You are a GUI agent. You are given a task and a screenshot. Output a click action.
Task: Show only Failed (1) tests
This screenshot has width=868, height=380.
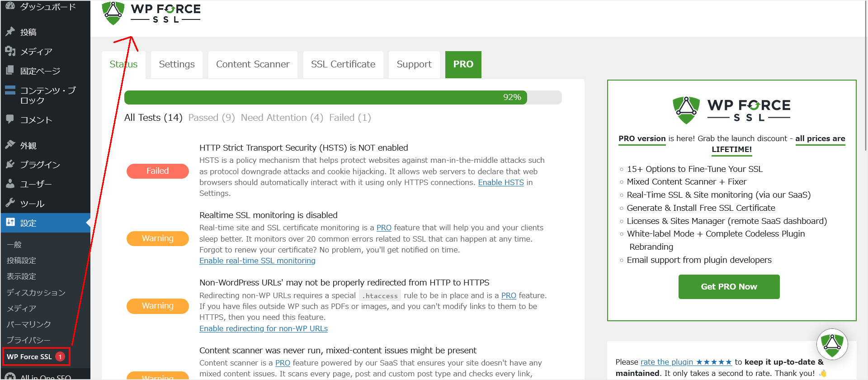tap(350, 118)
